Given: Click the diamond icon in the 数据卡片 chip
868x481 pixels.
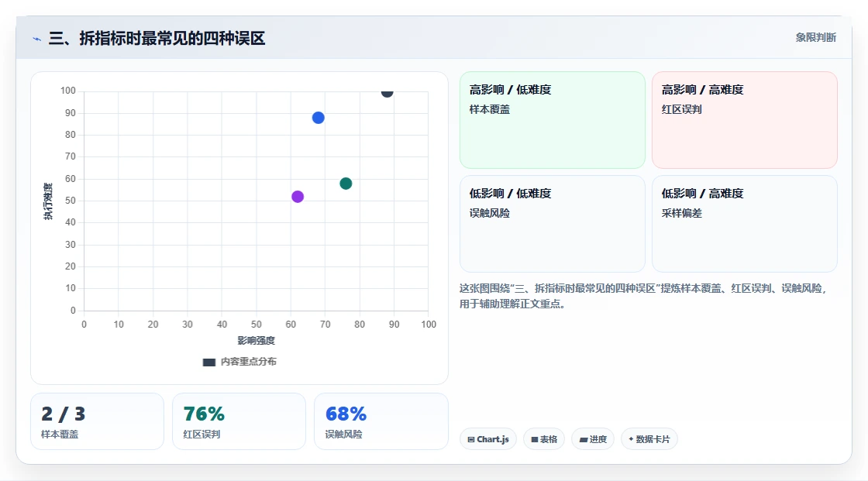Looking at the screenshot, I should 631,439.
